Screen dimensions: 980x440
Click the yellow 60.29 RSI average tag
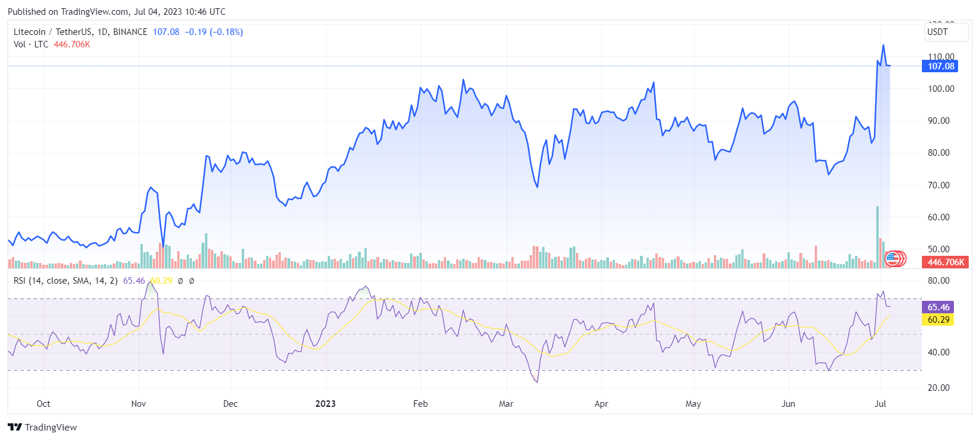(x=938, y=320)
